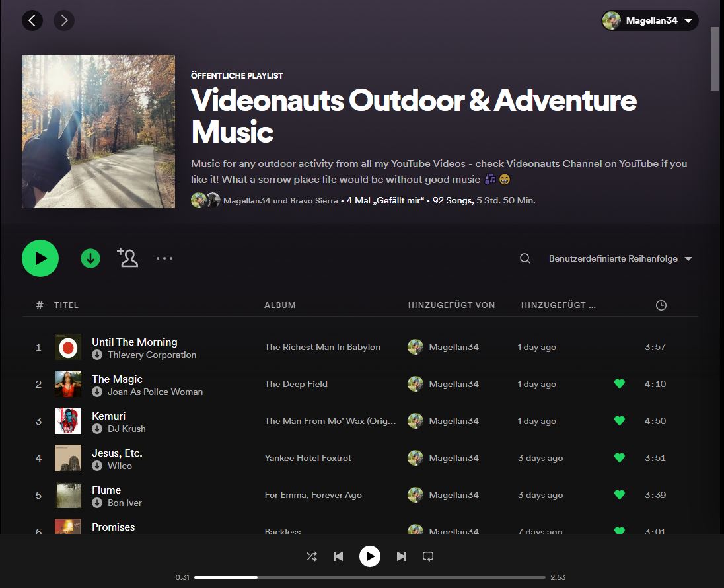Skip to the previous track
The width and height of the screenshot is (724, 588).
tap(338, 556)
